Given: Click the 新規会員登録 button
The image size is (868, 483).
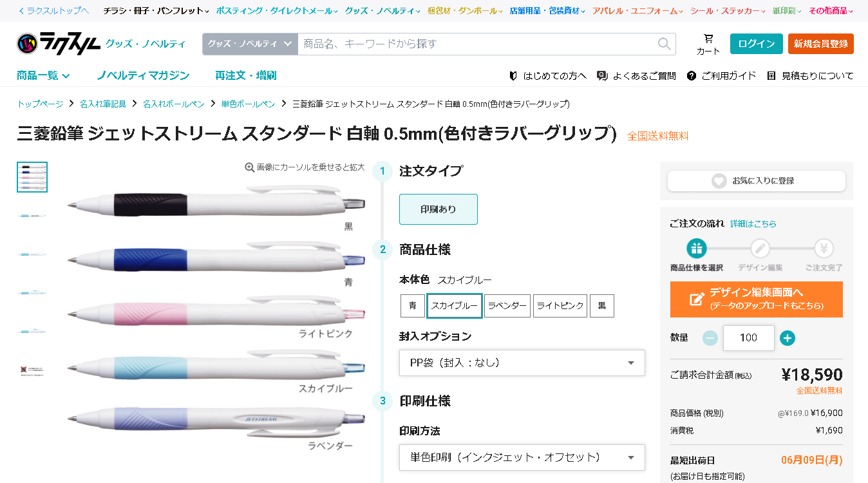Looking at the screenshot, I should point(821,44).
